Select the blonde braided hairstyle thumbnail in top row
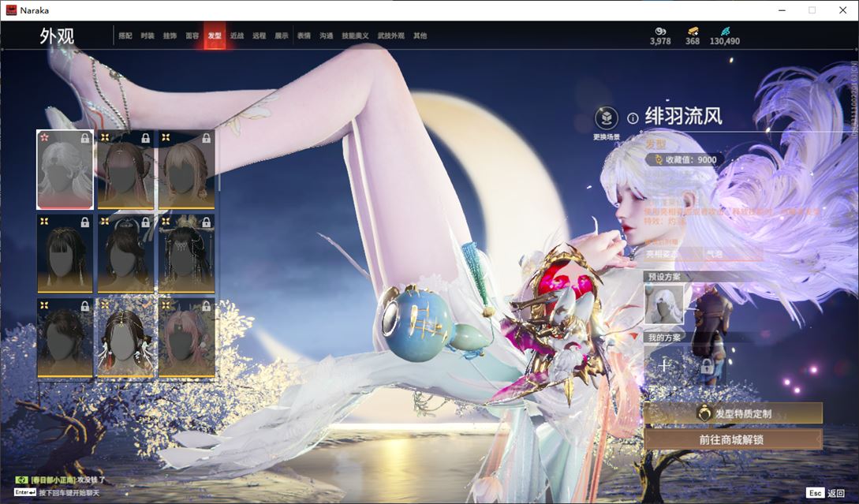The image size is (859, 504). 186,170
